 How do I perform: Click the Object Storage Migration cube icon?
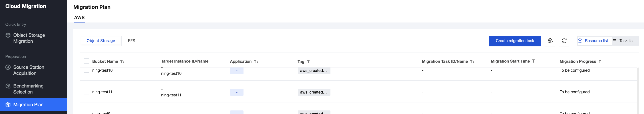pyautogui.click(x=8, y=35)
